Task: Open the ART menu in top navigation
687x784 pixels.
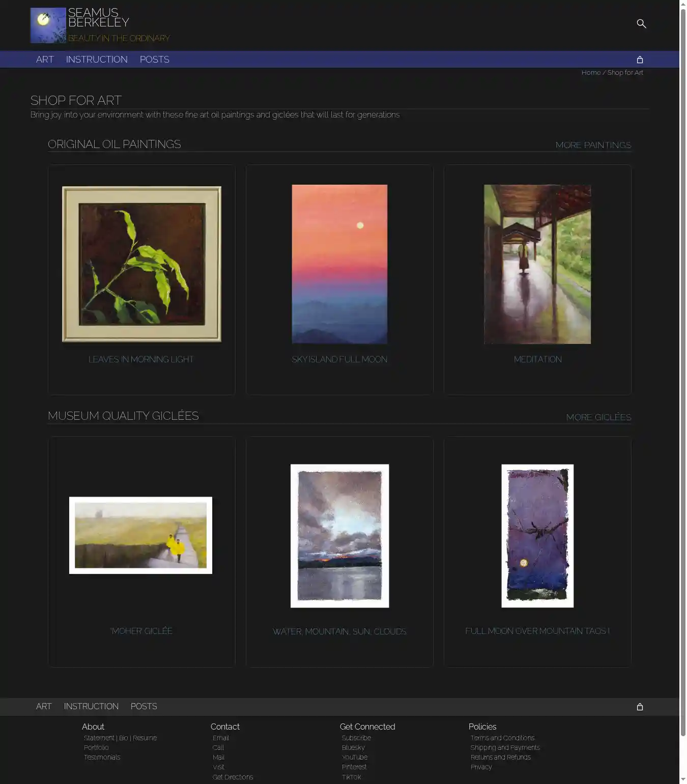Action: point(45,60)
